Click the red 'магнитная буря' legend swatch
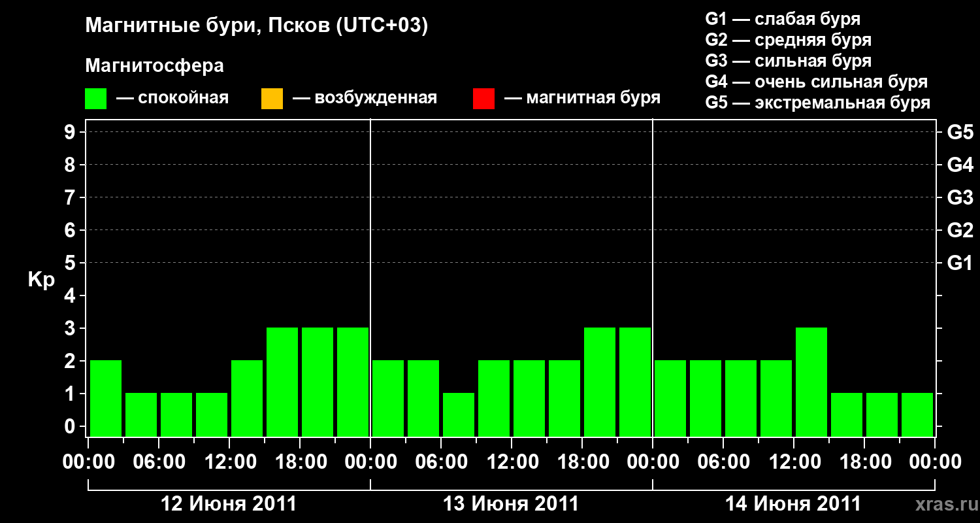Image resolution: width=980 pixels, height=523 pixels. tap(483, 99)
